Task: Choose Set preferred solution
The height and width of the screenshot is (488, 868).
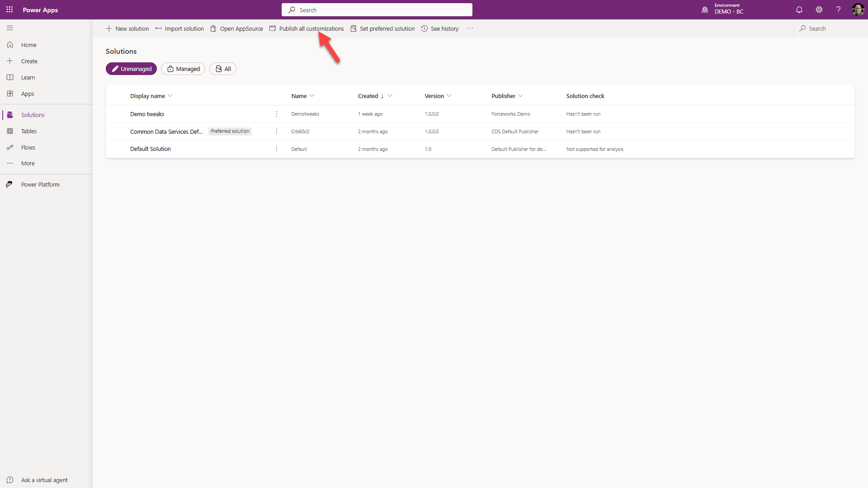Action: [x=387, y=28]
